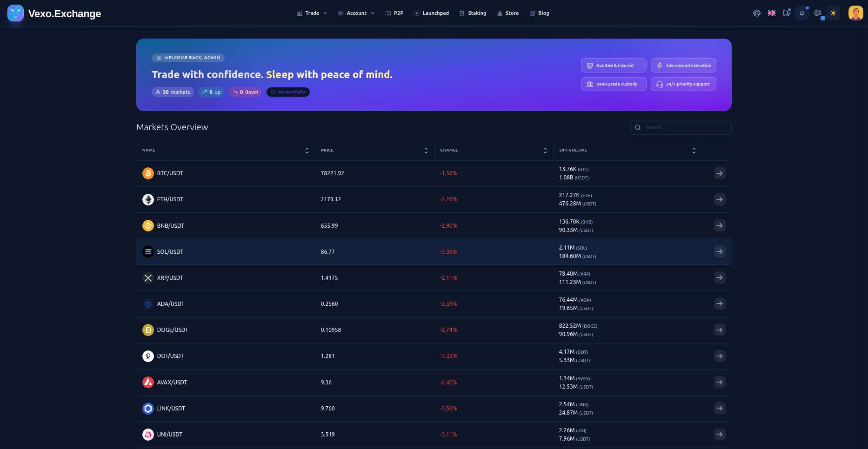Click the Welcome Back, Admin badge

[x=188, y=58]
